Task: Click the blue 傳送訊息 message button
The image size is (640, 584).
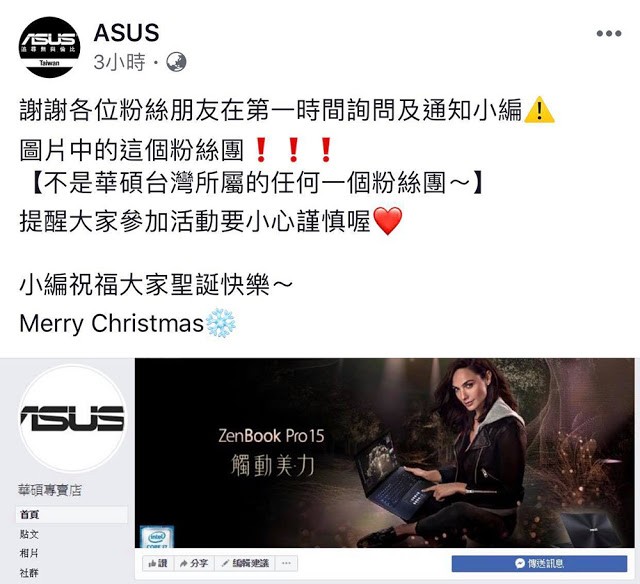Action: coord(539,564)
